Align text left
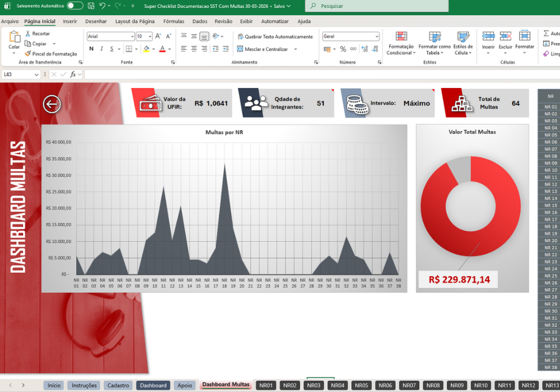The image size is (560, 392). pyautogui.click(x=184, y=49)
